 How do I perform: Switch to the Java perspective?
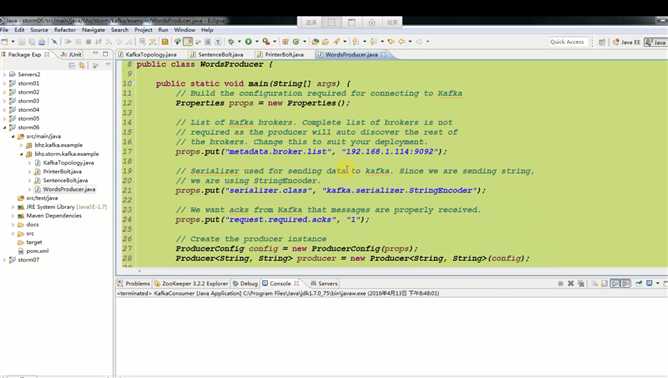click(x=656, y=42)
